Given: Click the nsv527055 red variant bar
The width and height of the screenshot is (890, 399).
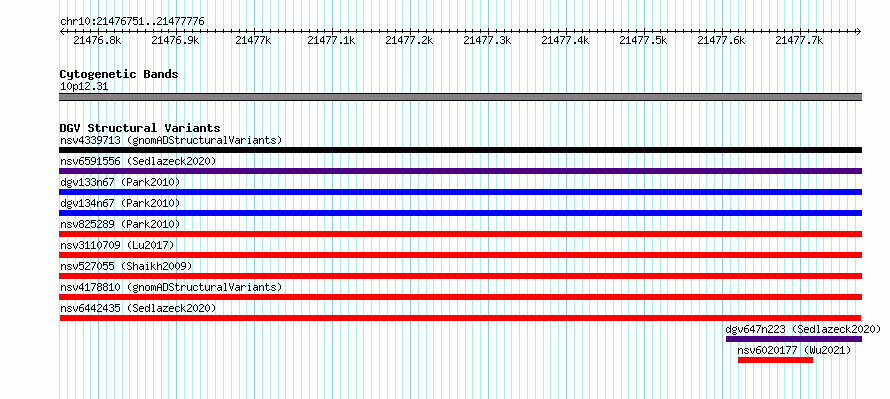Looking at the screenshot, I should [x=460, y=276].
